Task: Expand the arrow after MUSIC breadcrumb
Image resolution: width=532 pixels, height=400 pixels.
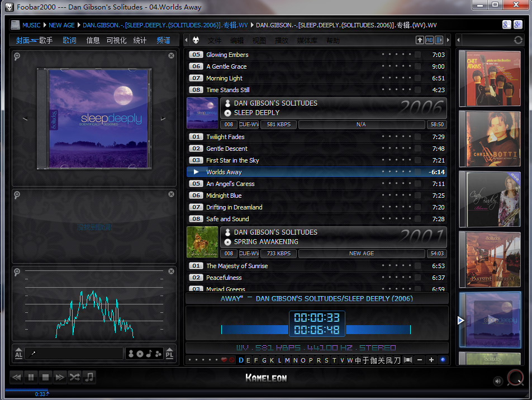Action: point(45,25)
